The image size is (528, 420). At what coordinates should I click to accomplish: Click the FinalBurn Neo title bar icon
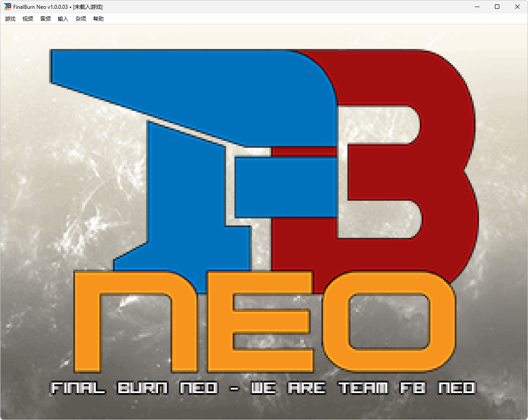tap(8, 7)
